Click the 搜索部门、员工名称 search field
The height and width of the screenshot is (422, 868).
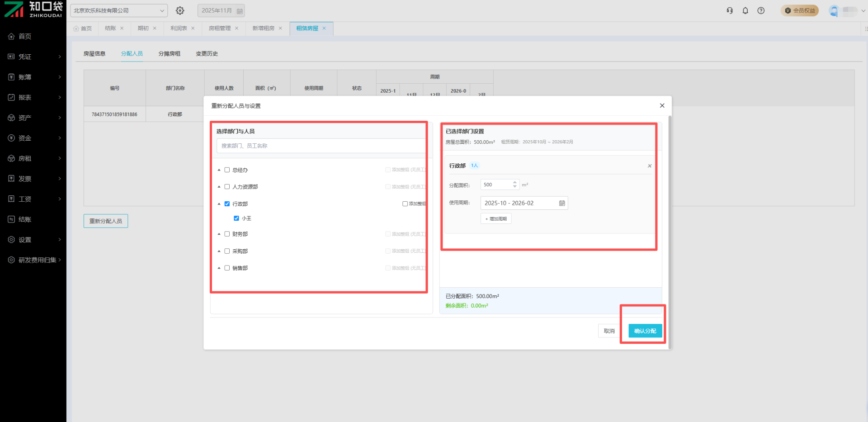coord(320,146)
